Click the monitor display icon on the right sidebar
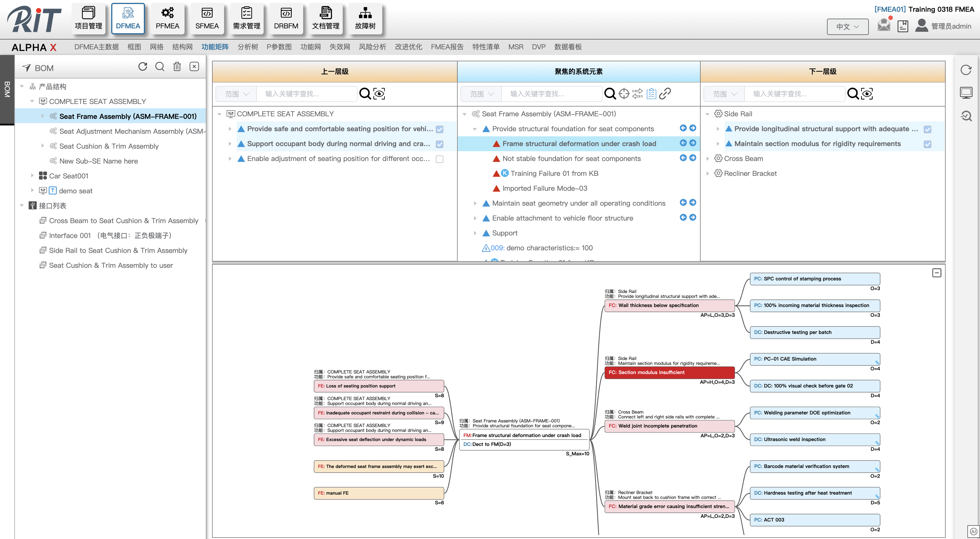Viewport: 980px width, 539px height. [966, 93]
